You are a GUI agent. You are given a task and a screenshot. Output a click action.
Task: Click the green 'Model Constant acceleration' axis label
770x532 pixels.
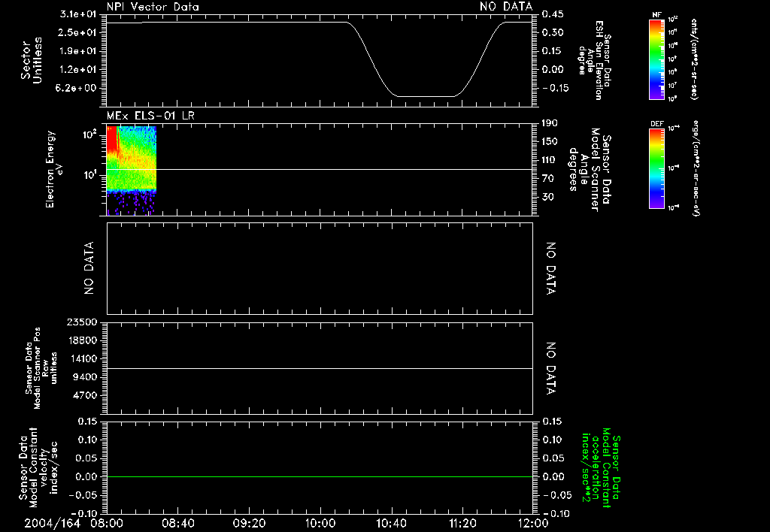tap(601, 467)
